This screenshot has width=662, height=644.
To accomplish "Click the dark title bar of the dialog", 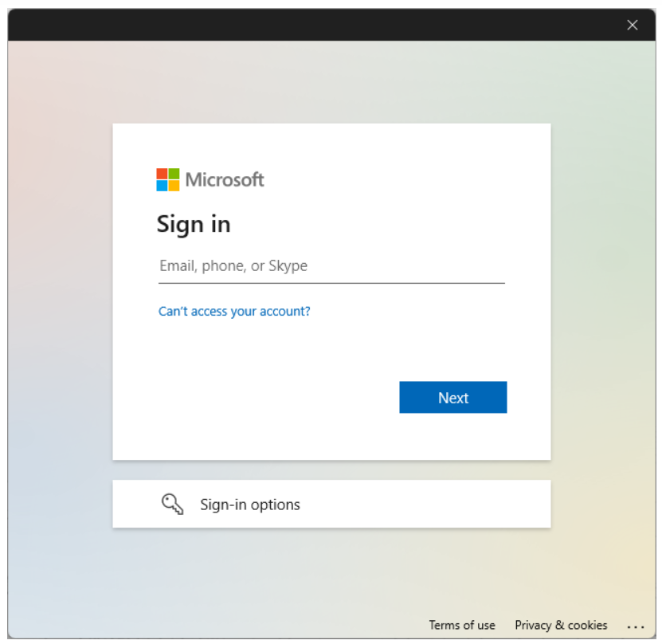I will click(315, 25).
